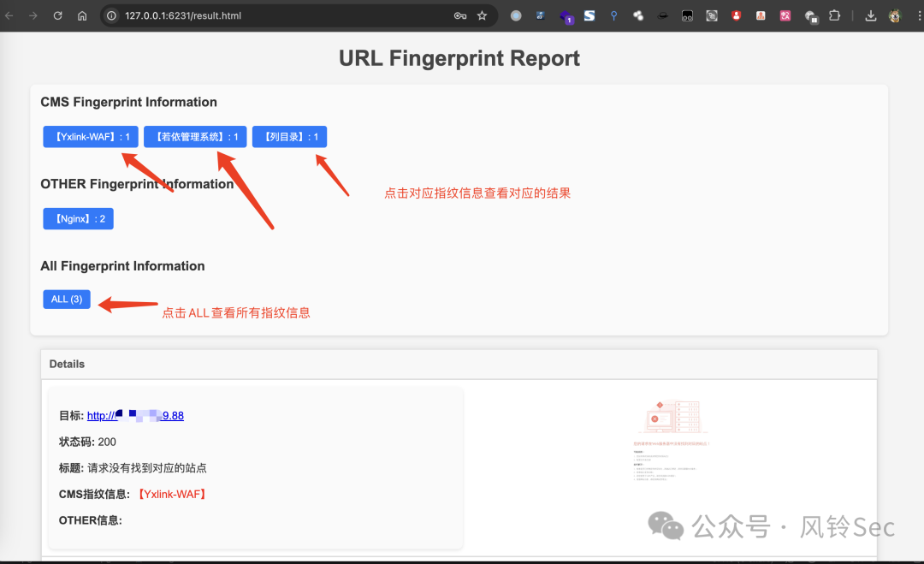Click the blue S extension icon
The height and width of the screenshot is (564, 924).
pyautogui.click(x=589, y=15)
